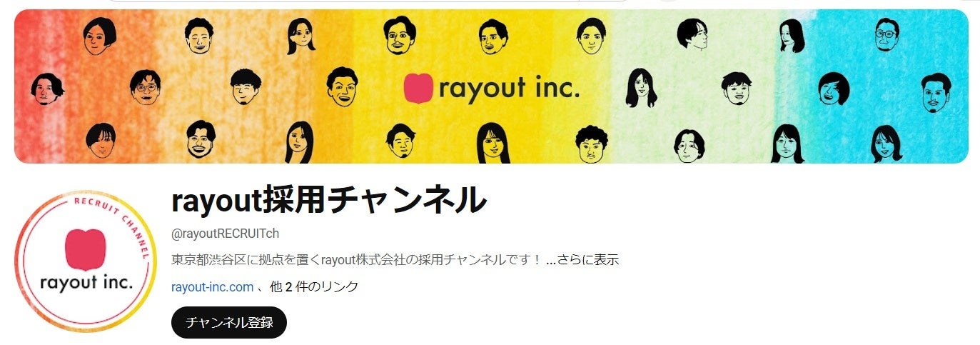Click the glasses face on the orange banner section
Image resolution: width=980 pixels, height=345 pixels.
coord(145,86)
